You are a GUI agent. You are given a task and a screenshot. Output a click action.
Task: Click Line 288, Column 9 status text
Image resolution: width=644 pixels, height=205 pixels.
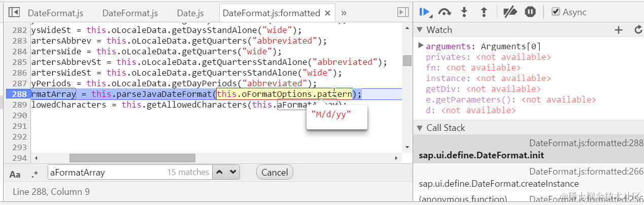(x=51, y=192)
